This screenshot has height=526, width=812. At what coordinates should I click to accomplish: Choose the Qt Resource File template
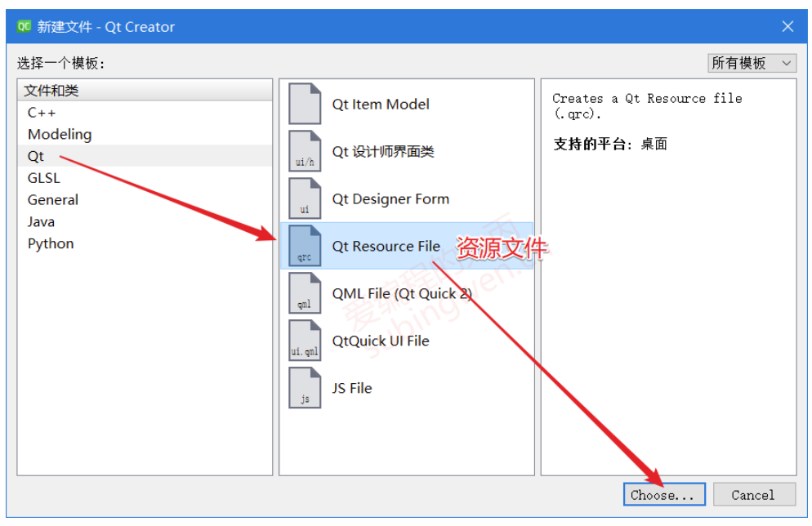coord(407,246)
